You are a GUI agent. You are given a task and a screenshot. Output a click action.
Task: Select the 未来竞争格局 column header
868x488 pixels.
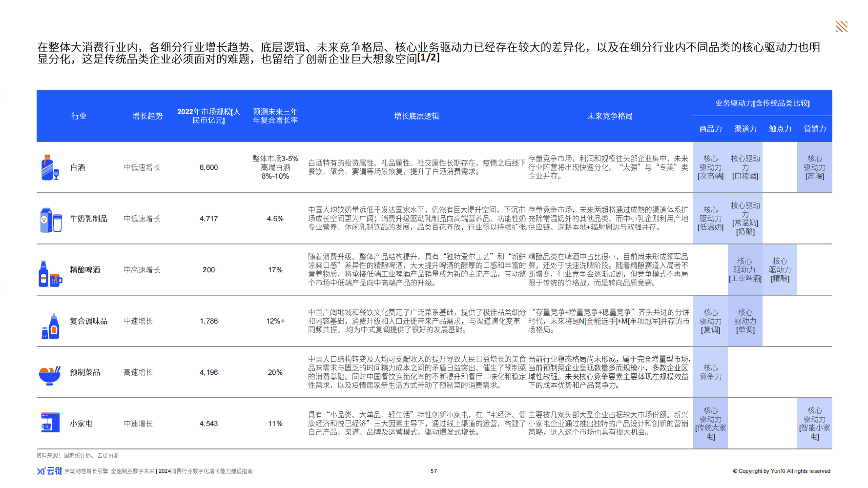[x=610, y=116]
